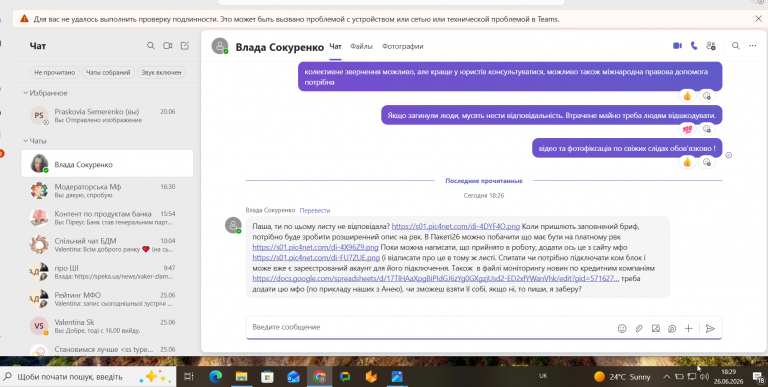Image resolution: width=768 pixels, height=387 pixels.
Task: Open the clock showing 18:29 in taskbar
Action: coord(729,377)
